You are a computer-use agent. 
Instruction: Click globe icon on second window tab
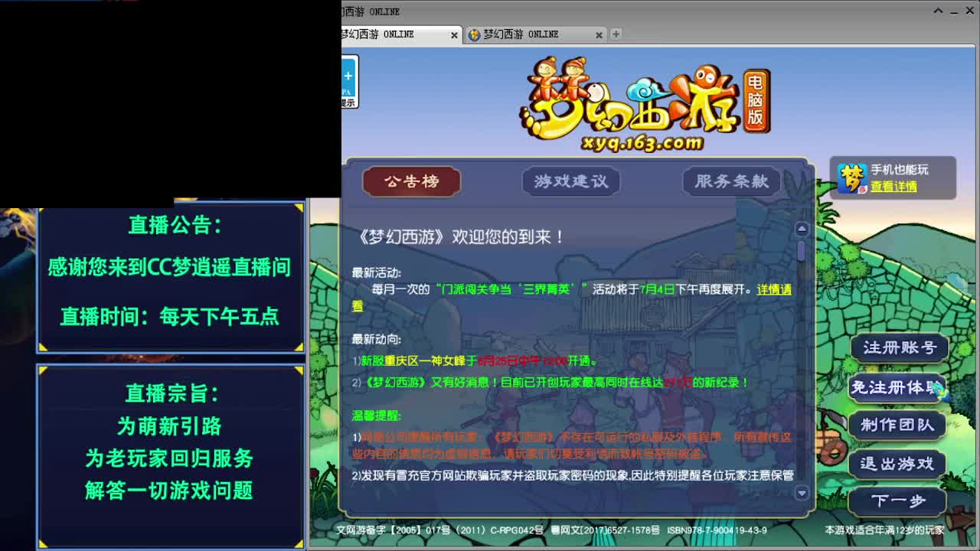pyautogui.click(x=474, y=34)
